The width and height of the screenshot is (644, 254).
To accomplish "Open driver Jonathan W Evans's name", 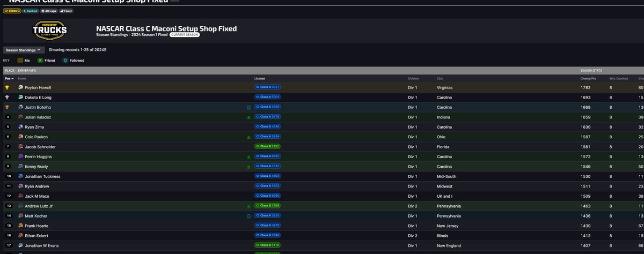I will (x=41, y=245).
